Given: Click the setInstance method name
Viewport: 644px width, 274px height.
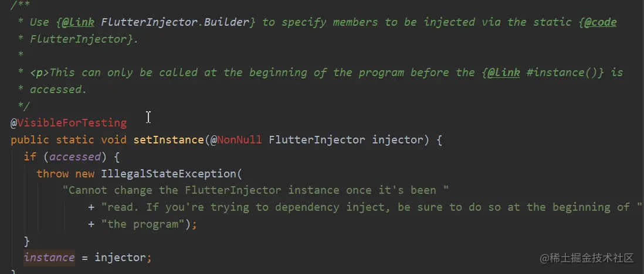Looking at the screenshot, I should pyautogui.click(x=169, y=140).
